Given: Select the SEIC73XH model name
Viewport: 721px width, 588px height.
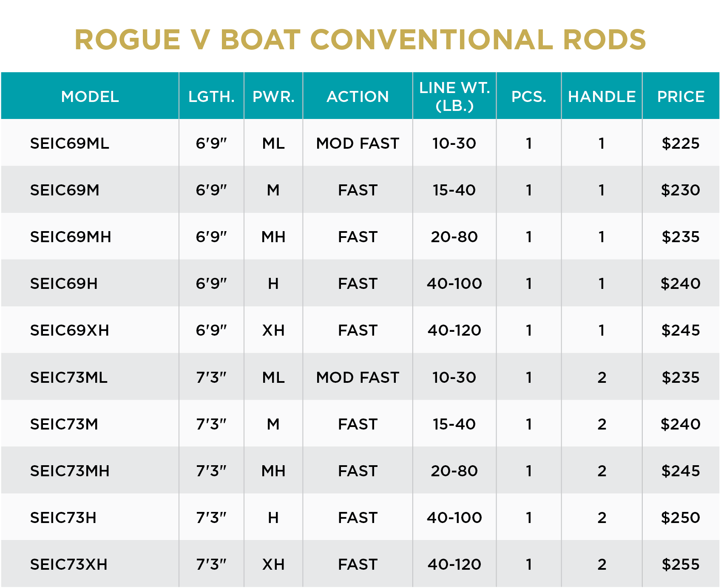Looking at the screenshot, I should point(69,564).
